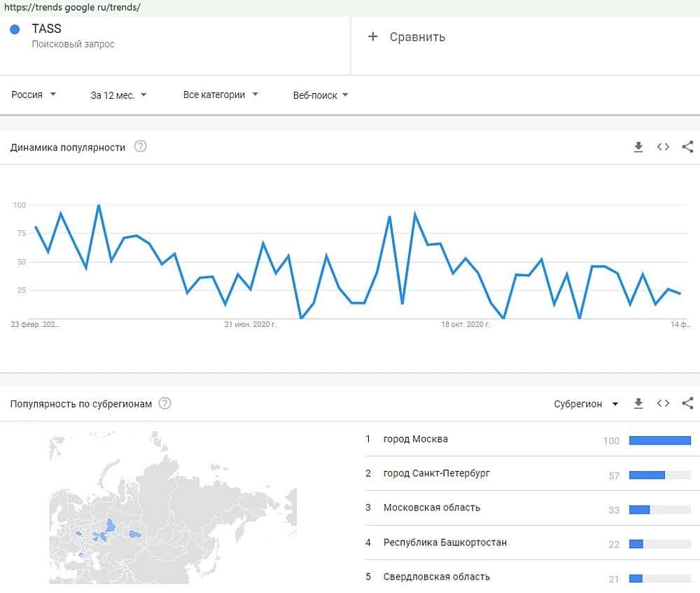Switch the Субрегион view dropdown
Image resolution: width=700 pixels, height=593 pixels.
[x=586, y=404]
